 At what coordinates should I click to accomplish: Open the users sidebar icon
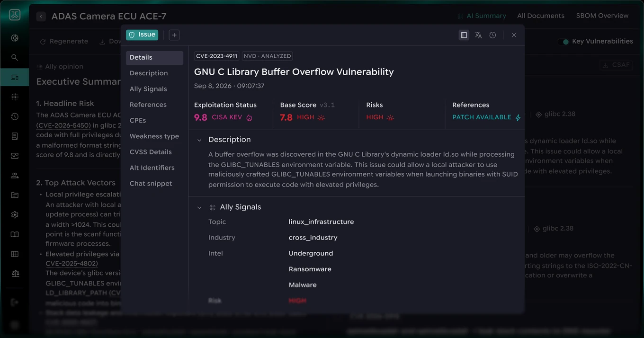[15, 176]
